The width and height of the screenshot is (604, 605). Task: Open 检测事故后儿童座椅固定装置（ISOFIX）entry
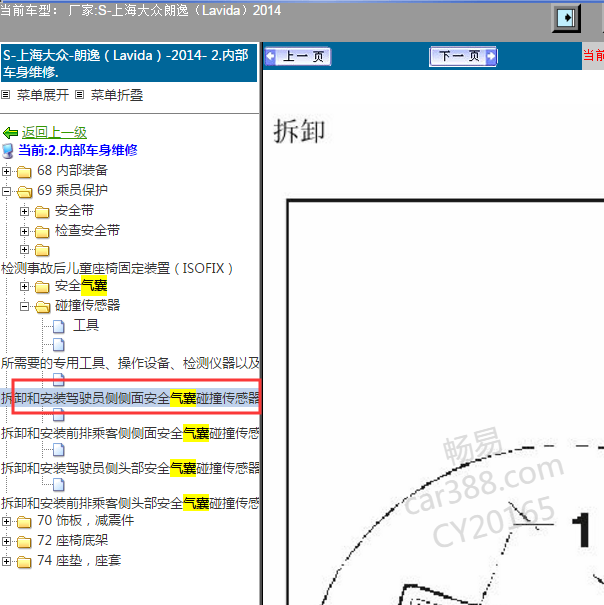point(117,268)
